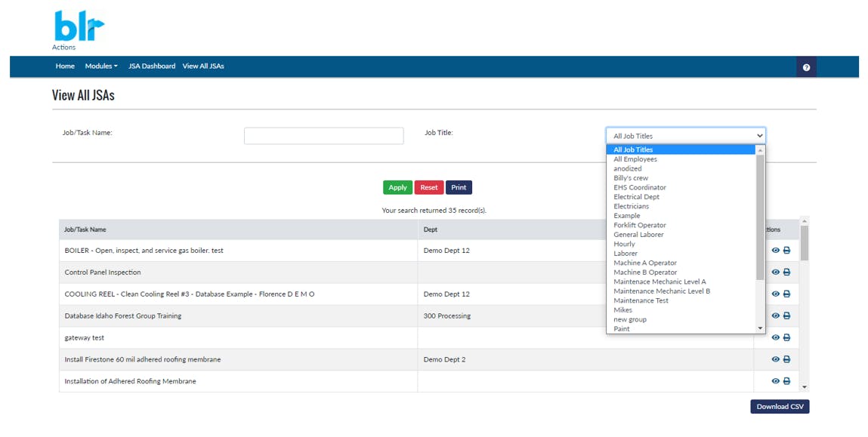Print the Install Firestone roofing membrane JSA
This screenshot has height=437, width=868.
pyautogui.click(x=786, y=359)
